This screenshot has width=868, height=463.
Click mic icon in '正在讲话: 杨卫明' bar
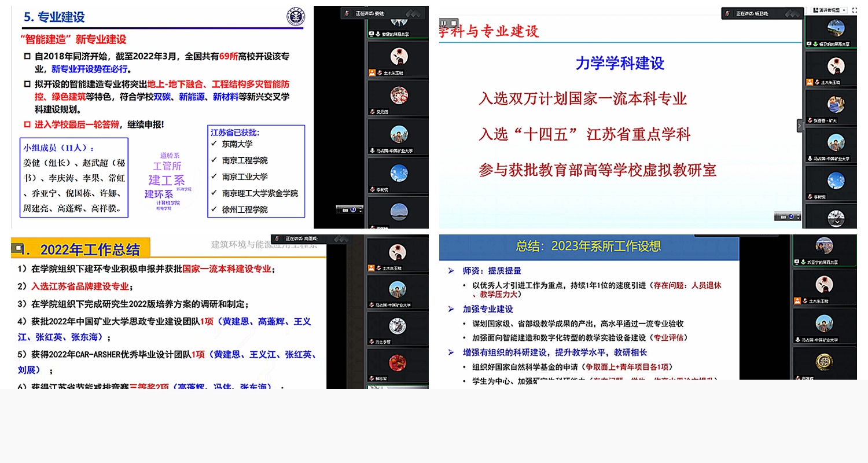click(x=728, y=13)
